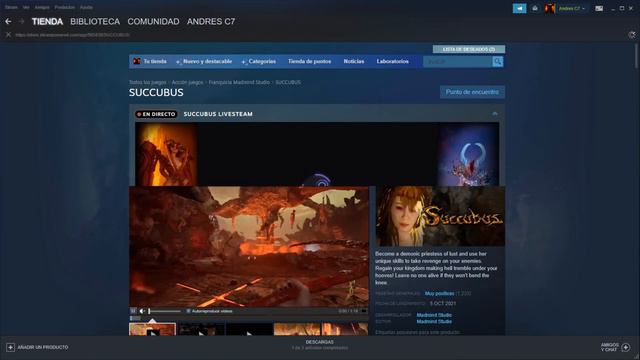Click AÑADIR UN PRODUCTO
The image size is (640, 360).
coord(42,347)
